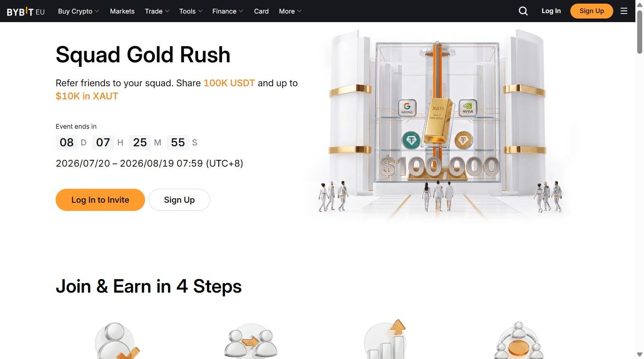The height and width of the screenshot is (359, 644).
Task: Open the Card page
Action: pos(261,11)
